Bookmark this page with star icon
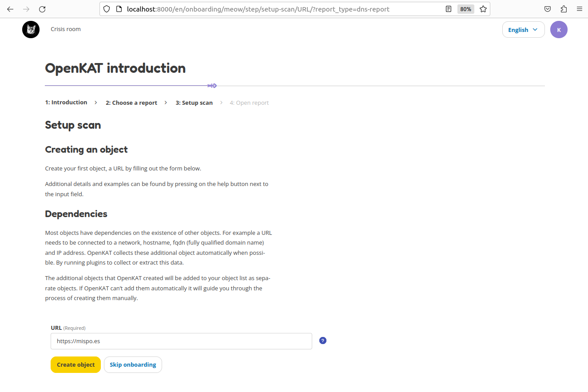Viewport: 588px width, 392px height. (x=483, y=9)
